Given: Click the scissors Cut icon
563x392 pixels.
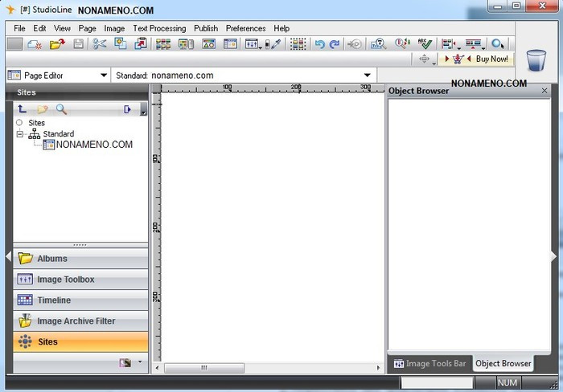Looking at the screenshot, I should tap(100, 44).
